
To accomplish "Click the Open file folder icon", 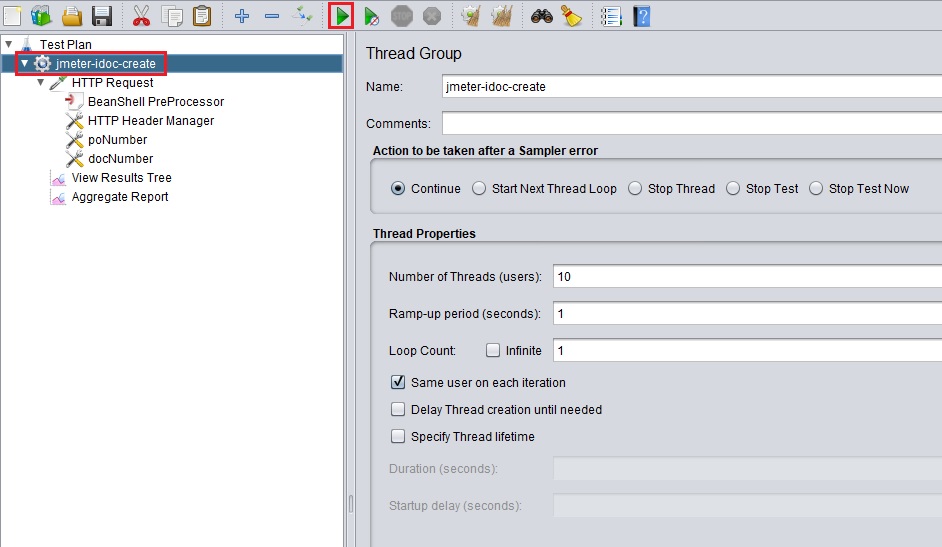I will (72, 16).
